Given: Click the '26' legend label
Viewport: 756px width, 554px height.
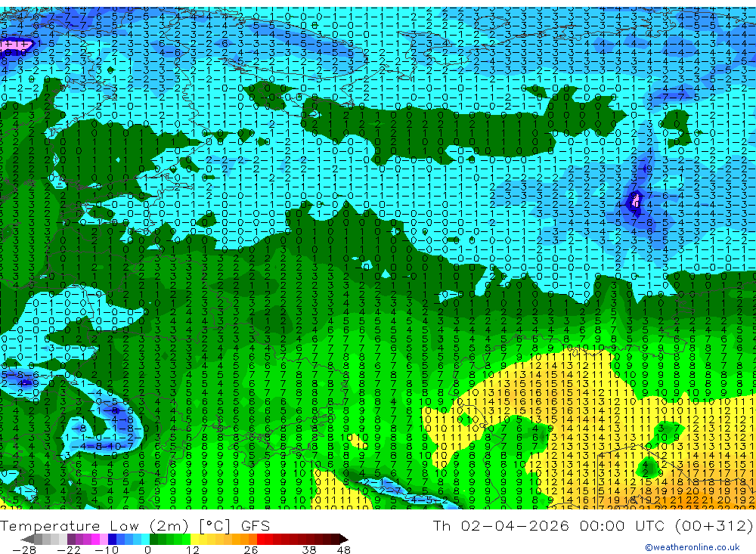Looking at the screenshot, I should click(251, 549).
